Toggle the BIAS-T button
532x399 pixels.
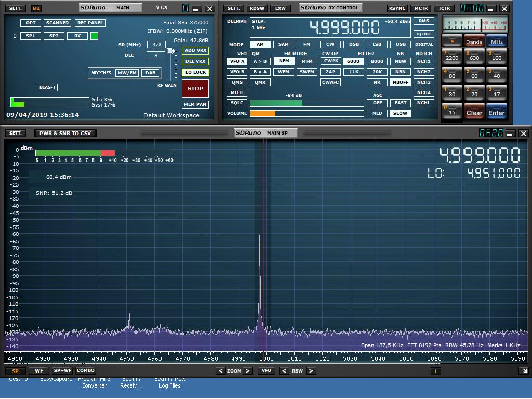(x=47, y=87)
